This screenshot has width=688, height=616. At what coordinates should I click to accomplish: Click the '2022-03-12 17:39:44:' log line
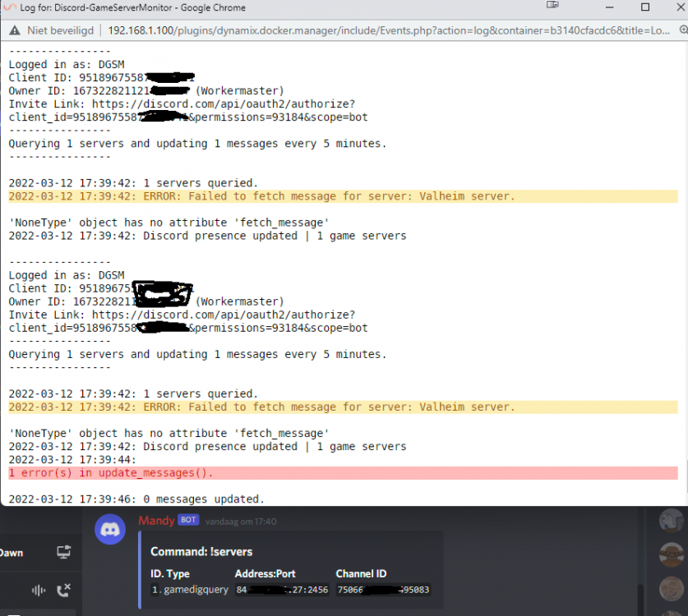(72, 459)
